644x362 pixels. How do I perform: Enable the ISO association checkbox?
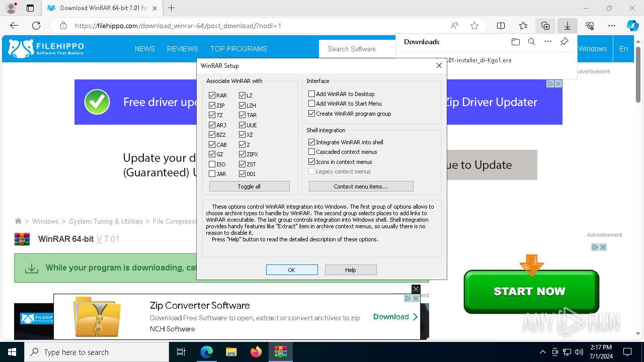pos(212,164)
